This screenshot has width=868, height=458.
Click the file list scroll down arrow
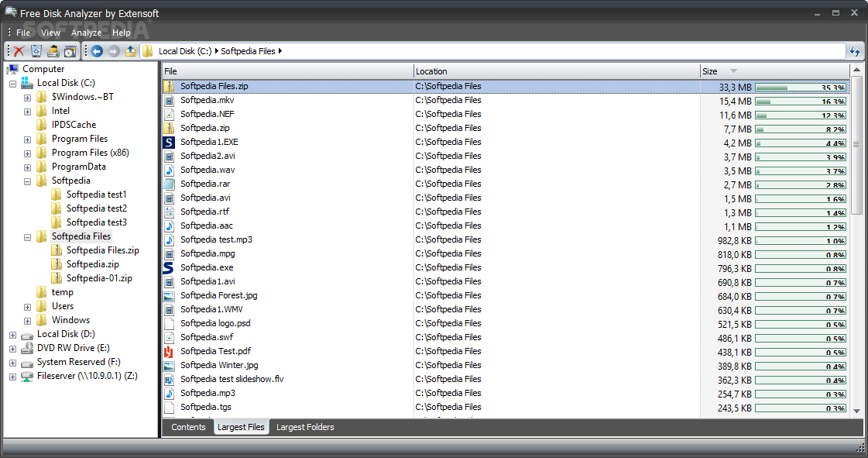[857, 411]
